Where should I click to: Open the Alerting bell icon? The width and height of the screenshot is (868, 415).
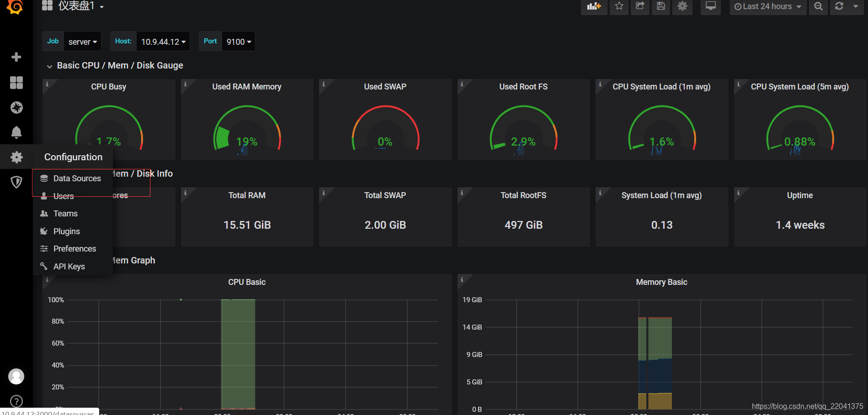pos(16,132)
